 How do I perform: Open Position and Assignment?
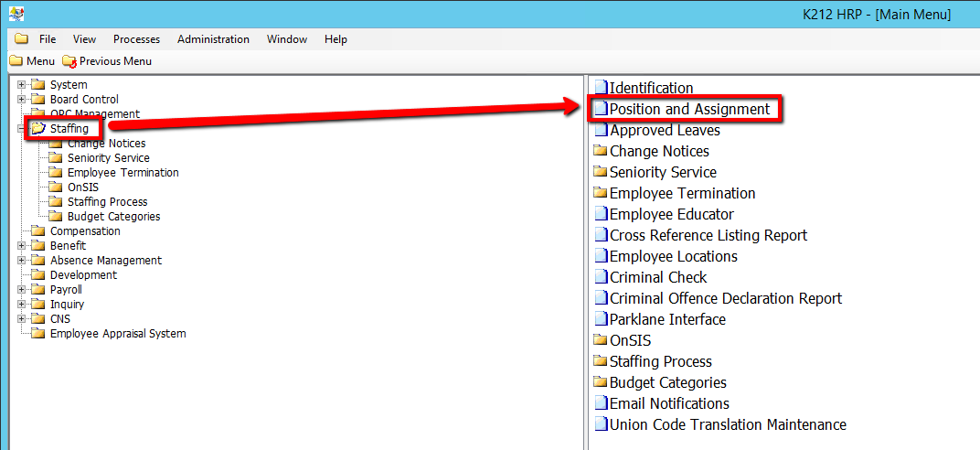point(689,110)
